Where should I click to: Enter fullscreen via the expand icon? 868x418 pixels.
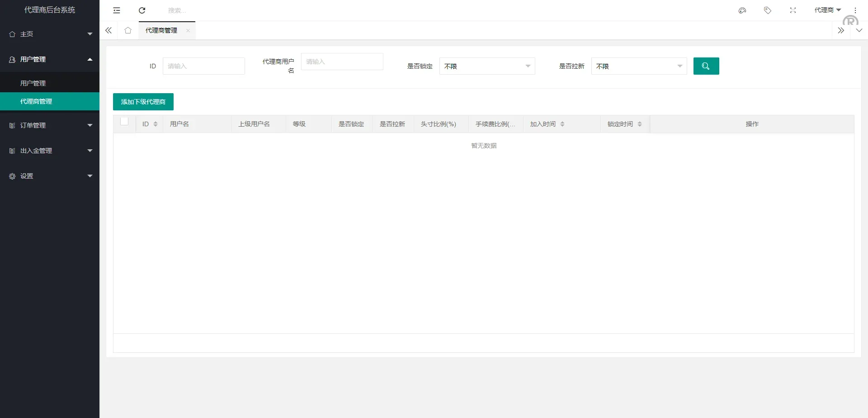tap(793, 10)
